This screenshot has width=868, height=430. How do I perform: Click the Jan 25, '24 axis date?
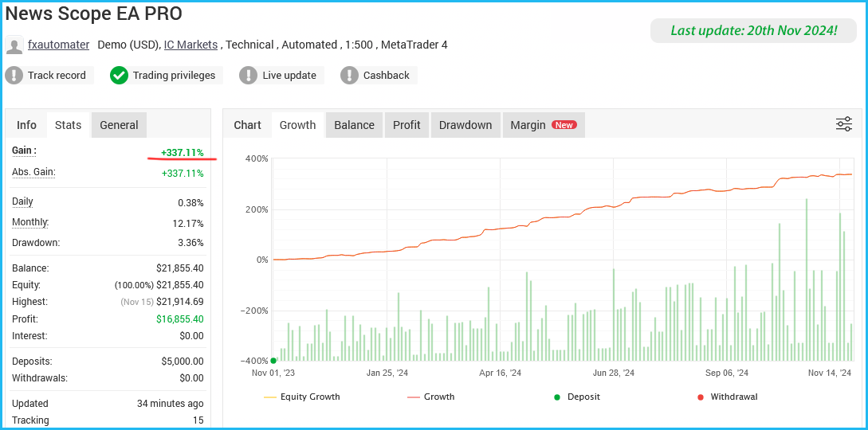[x=387, y=373]
